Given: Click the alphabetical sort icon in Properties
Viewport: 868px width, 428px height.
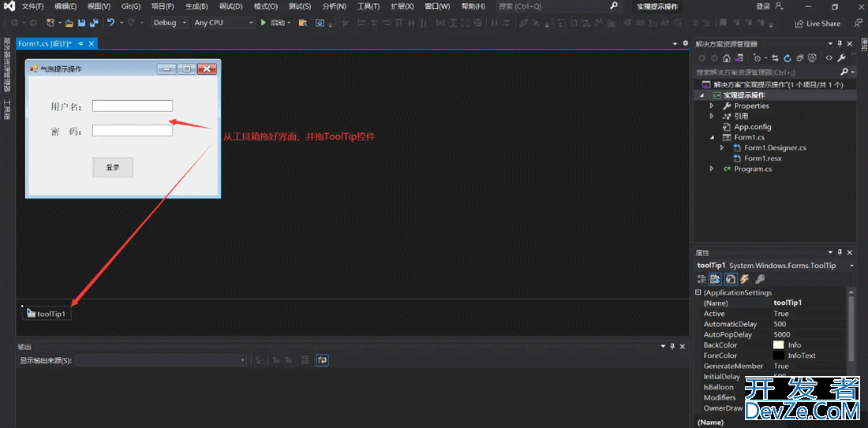Looking at the screenshot, I should [x=715, y=279].
